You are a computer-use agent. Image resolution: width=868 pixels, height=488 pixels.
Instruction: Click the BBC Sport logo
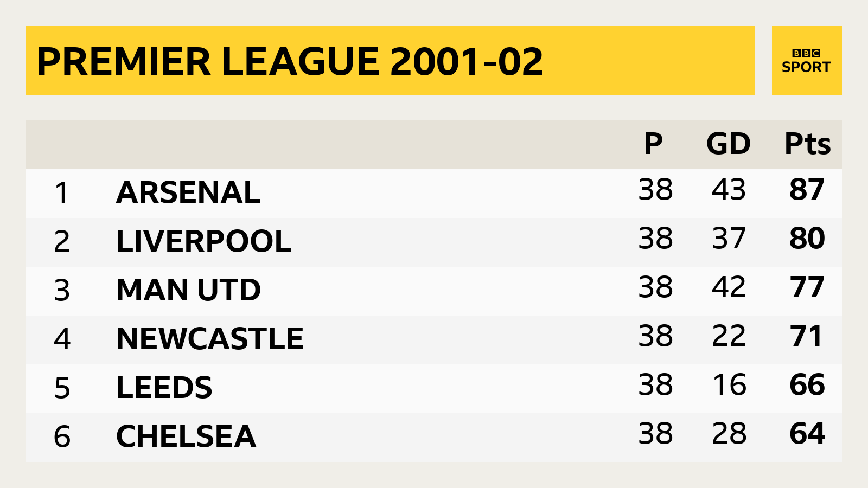click(806, 61)
